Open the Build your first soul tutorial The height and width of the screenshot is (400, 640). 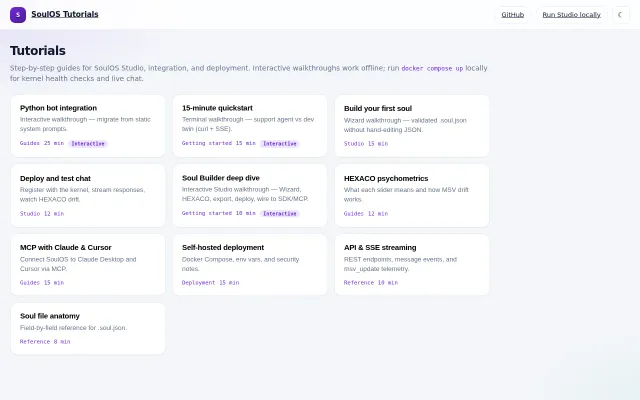click(412, 126)
